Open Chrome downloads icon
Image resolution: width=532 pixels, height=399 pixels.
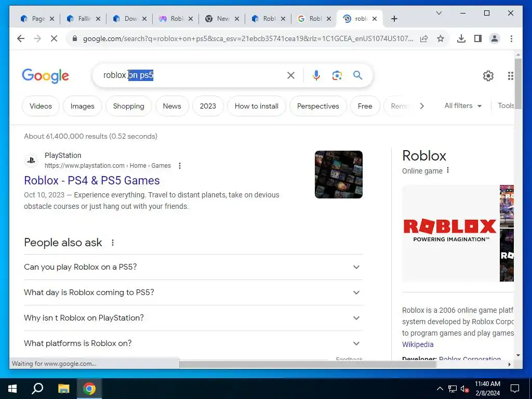point(461,38)
